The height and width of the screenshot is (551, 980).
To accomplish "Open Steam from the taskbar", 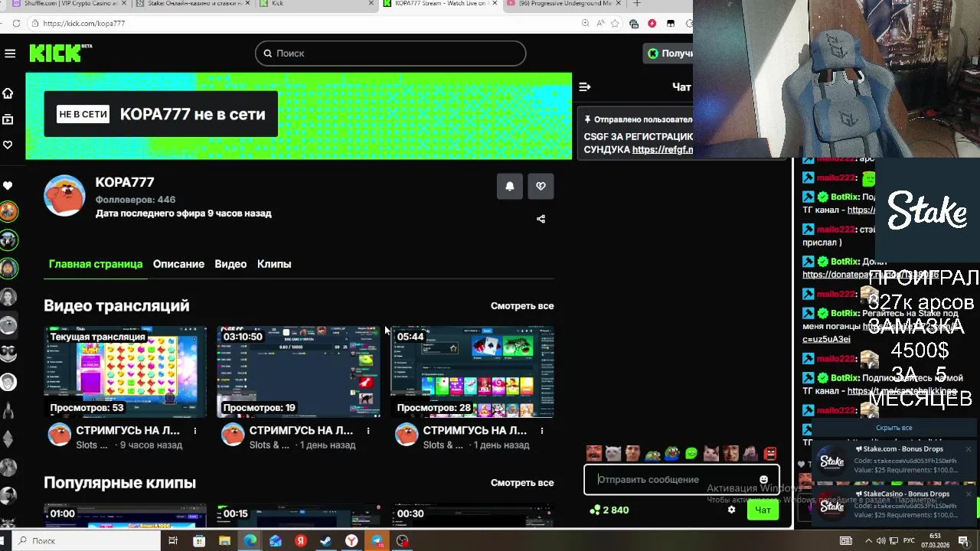I will [x=326, y=541].
